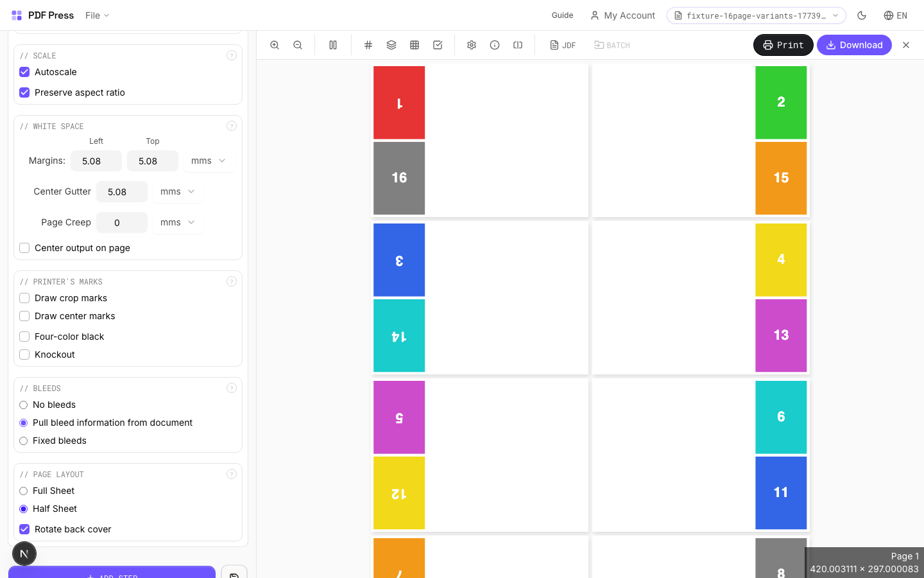Click the layers icon in the toolbar
This screenshot has height=578, width=924.
391,45
